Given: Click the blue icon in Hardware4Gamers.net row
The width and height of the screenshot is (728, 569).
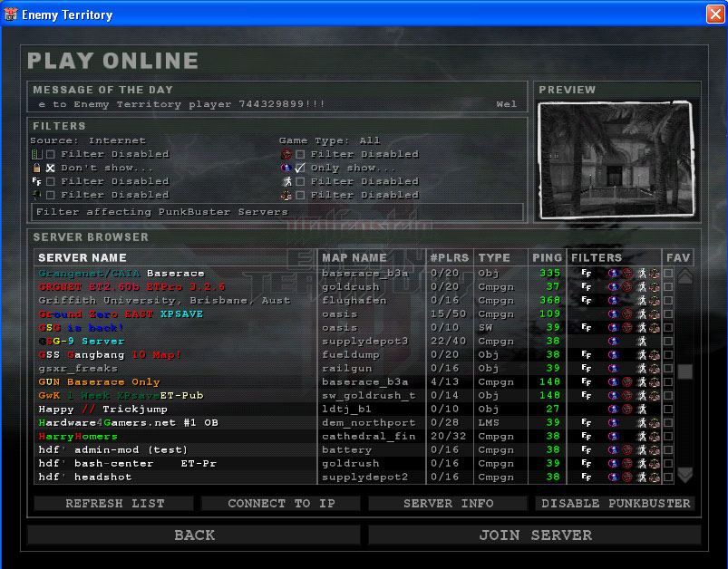Looking at the screenshot, I should tap(614, 423).
